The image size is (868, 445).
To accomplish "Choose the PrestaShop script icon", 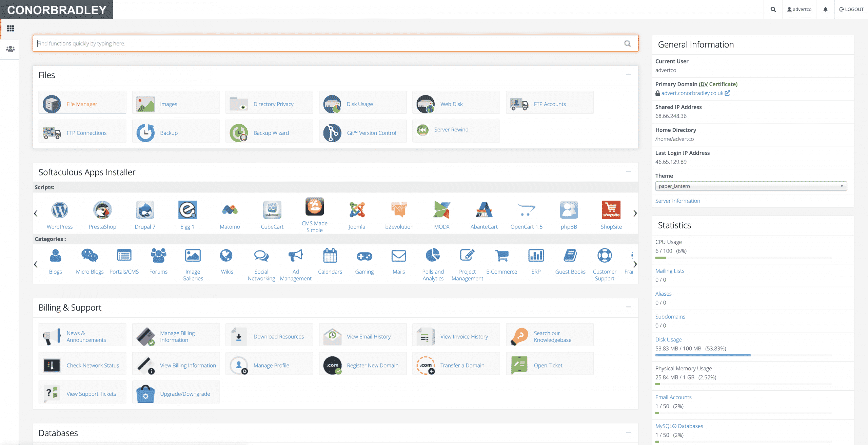I will pos(102,210).
